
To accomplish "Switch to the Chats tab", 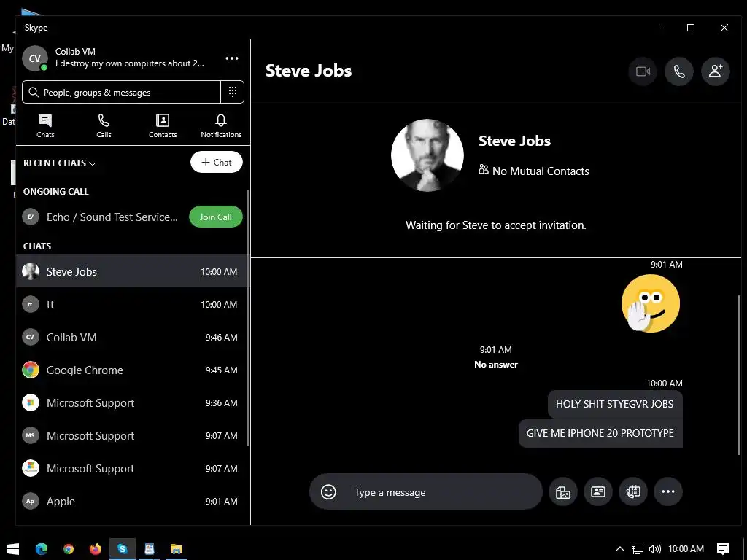I will pos(45,126).
